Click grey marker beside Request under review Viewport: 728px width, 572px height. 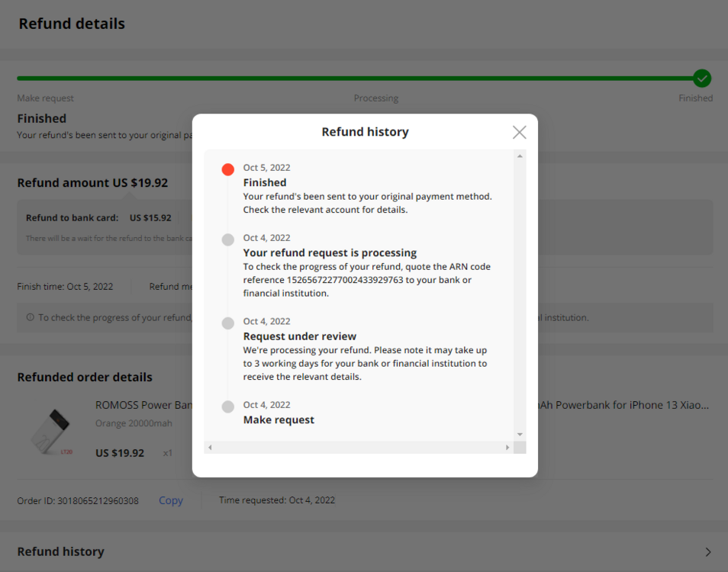[x=227, y=323]
